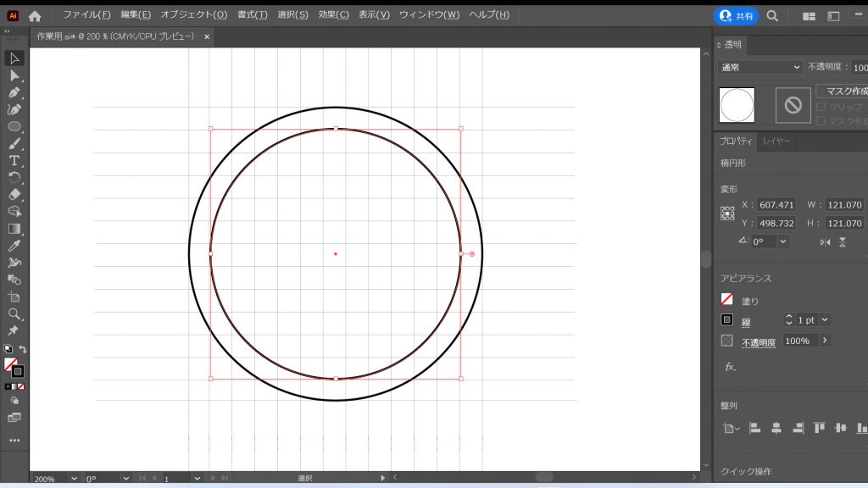
Task: Open the fx effects menu
Action: click(x=730, y=367)
